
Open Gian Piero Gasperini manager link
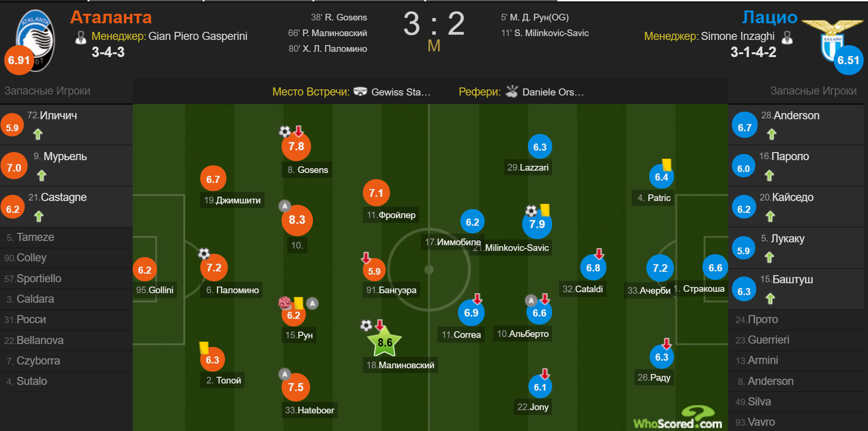pos(198,36)
